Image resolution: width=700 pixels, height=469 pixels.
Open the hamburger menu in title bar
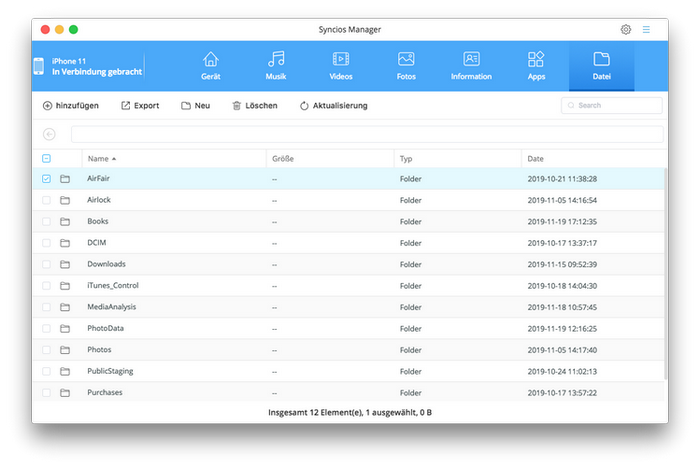pos(646,30)
